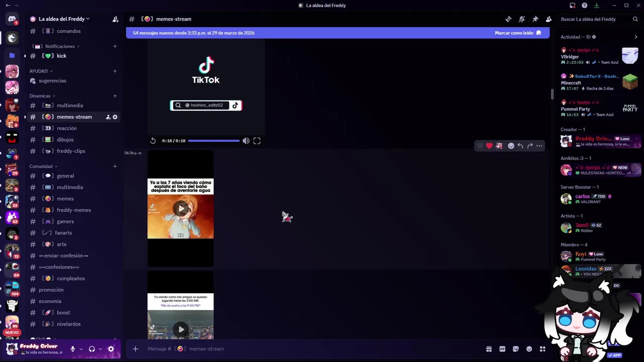
Task: Add channel plus in Comunidad category
Action: [x=115, y=166]
